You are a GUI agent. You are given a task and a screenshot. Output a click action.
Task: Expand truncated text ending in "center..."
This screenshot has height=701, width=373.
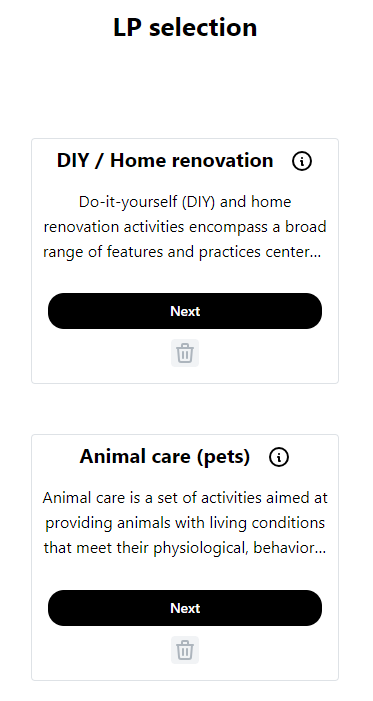pos(182,252)
